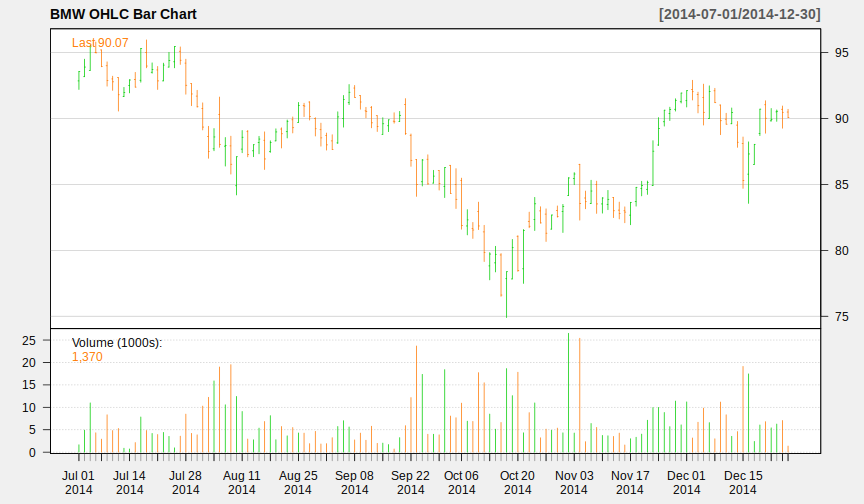Click the Last 90.07 price label
This screenshot has width=864, height=504.
pyautogui.click(x=100, y=43)
